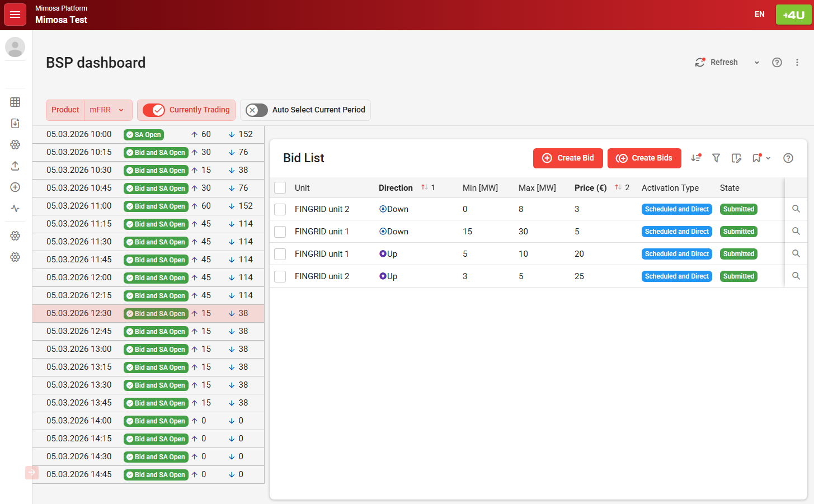
Task: Click the activity signal icon in the sidebar
Action: coord(15,208)
